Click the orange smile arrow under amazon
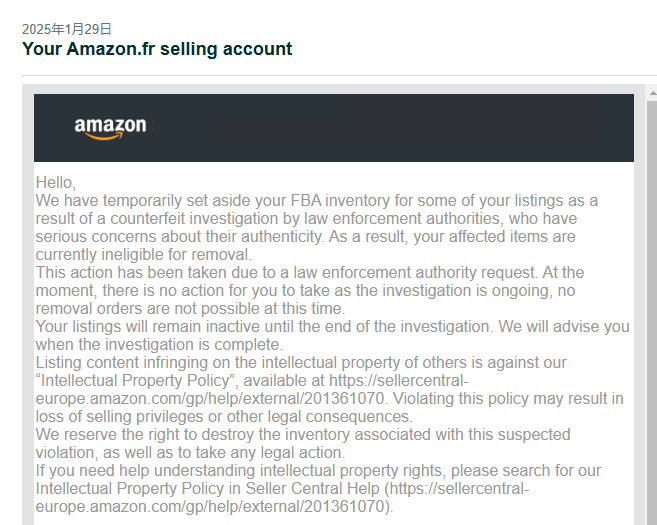 click(103, 136)
